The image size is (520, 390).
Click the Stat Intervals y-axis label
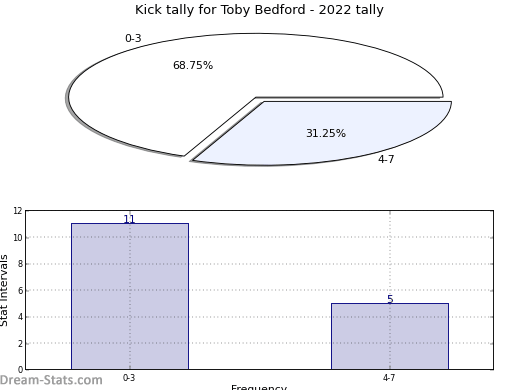pyautogui.click(x=4, y=290)
